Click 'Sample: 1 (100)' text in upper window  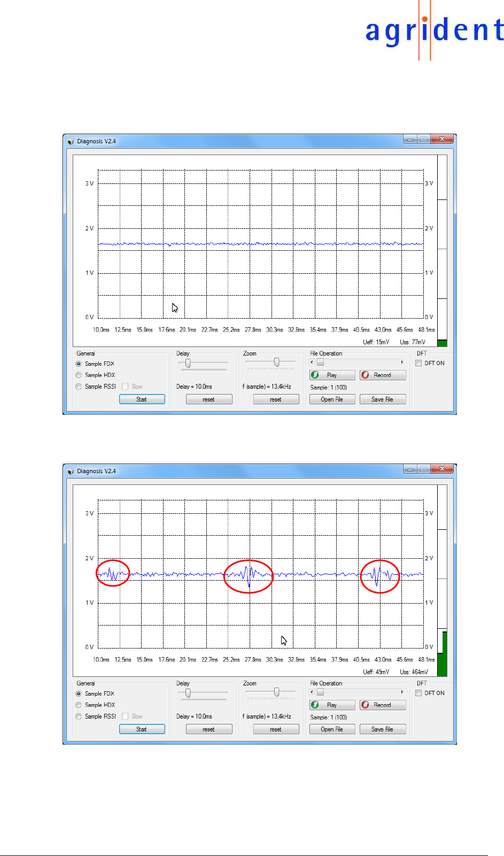[329, 388]
